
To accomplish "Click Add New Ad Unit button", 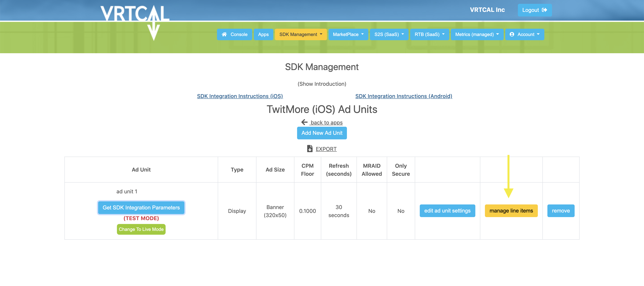I will coord(322,133).
